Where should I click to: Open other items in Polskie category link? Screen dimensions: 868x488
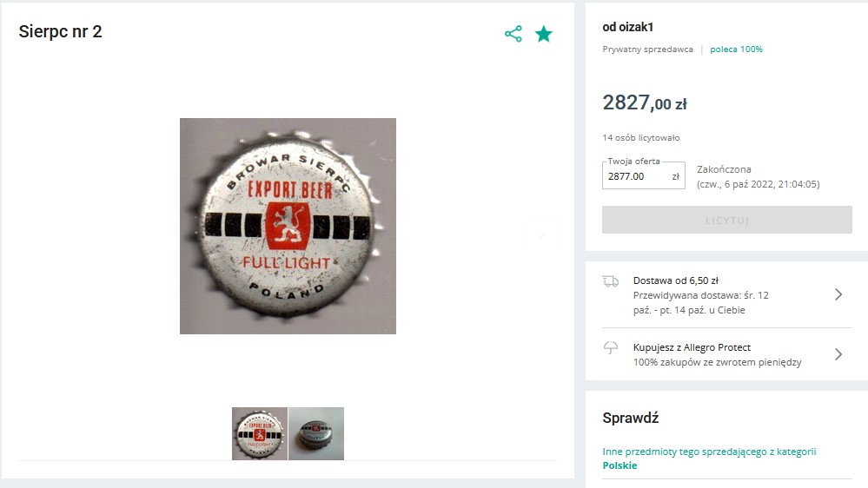(x=709, y=458)
